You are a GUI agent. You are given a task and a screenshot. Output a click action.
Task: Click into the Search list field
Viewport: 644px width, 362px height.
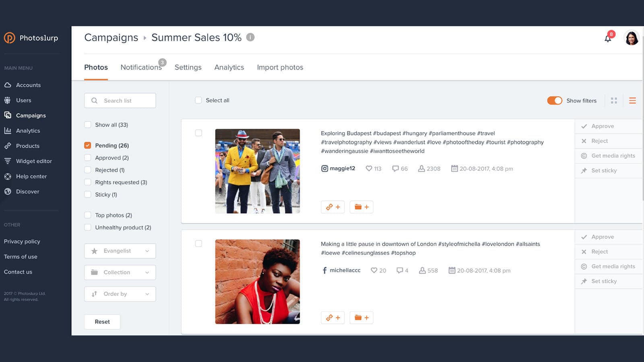(120, 101)
